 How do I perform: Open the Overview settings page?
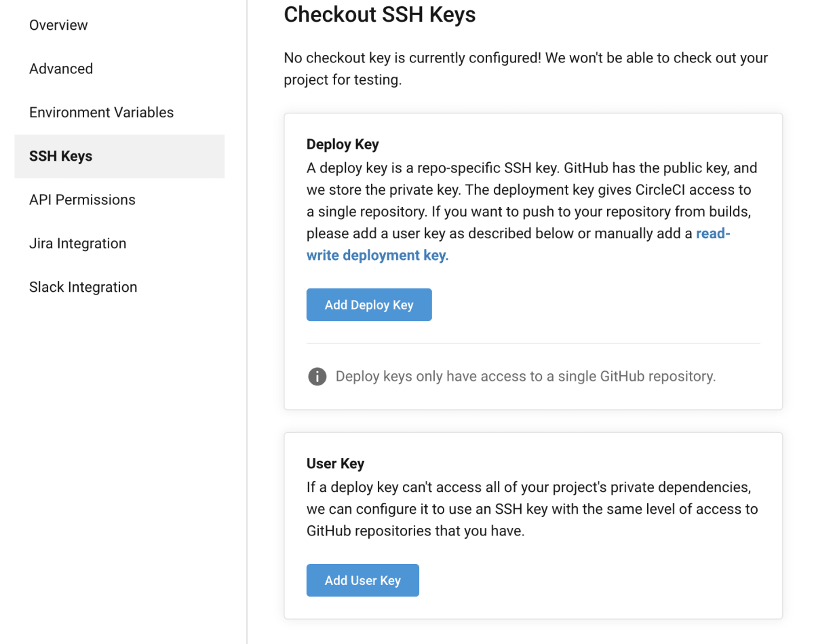58,25
